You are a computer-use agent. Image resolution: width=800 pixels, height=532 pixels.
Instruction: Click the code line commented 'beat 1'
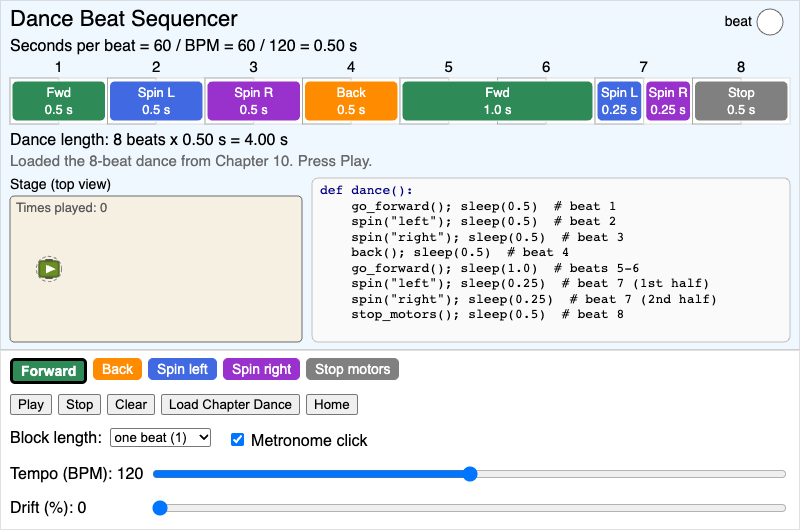pyautogui.click(x=484, y=206)
